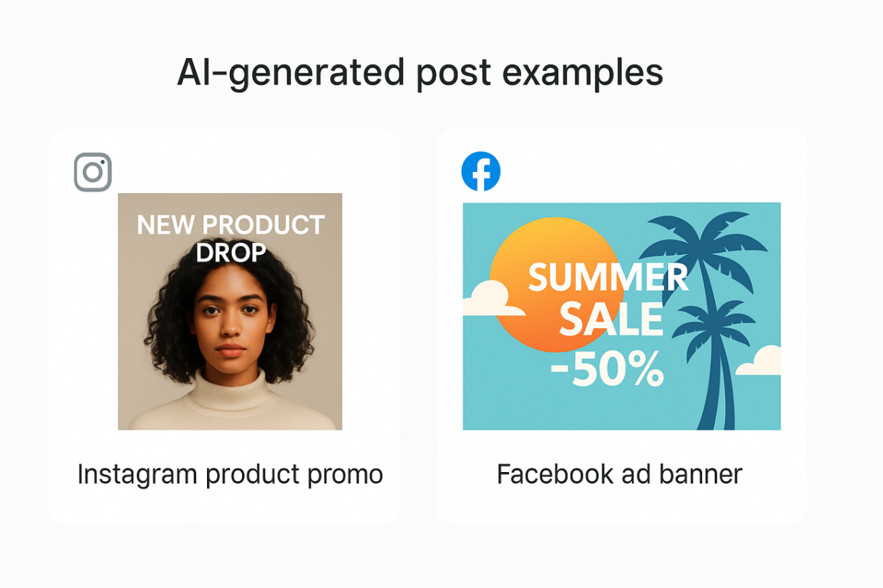Open the New Product Drop post image
The height and width of the screenshot is (588, 883).
(230, 312)
